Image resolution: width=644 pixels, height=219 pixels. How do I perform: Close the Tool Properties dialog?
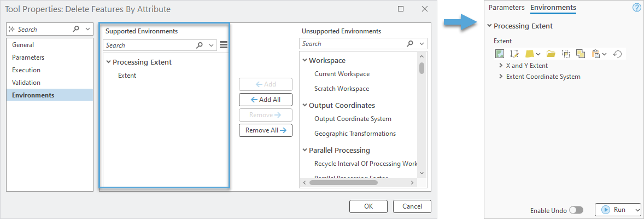point(425,9)
